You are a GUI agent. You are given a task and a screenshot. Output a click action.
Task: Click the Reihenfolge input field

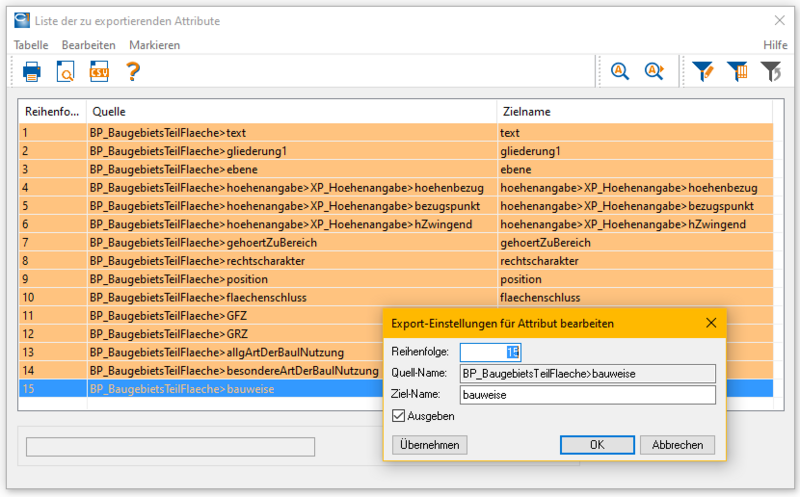pos(490,352)
